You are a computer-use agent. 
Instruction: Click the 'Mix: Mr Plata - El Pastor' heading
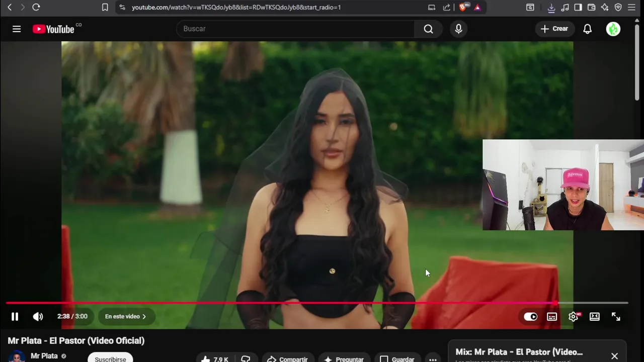click(x=519, y=352)
